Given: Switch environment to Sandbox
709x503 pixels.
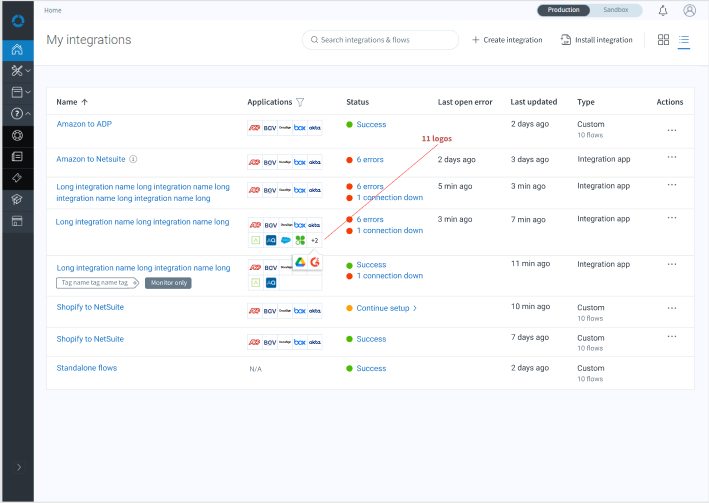Looking at the screenshot, I should [616, 10].
